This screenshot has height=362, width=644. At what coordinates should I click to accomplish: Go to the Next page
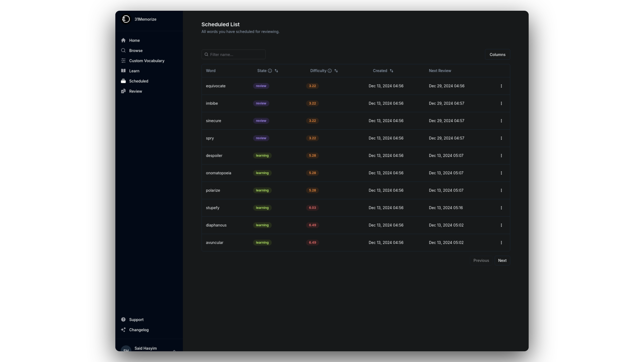tap(502, 260)
